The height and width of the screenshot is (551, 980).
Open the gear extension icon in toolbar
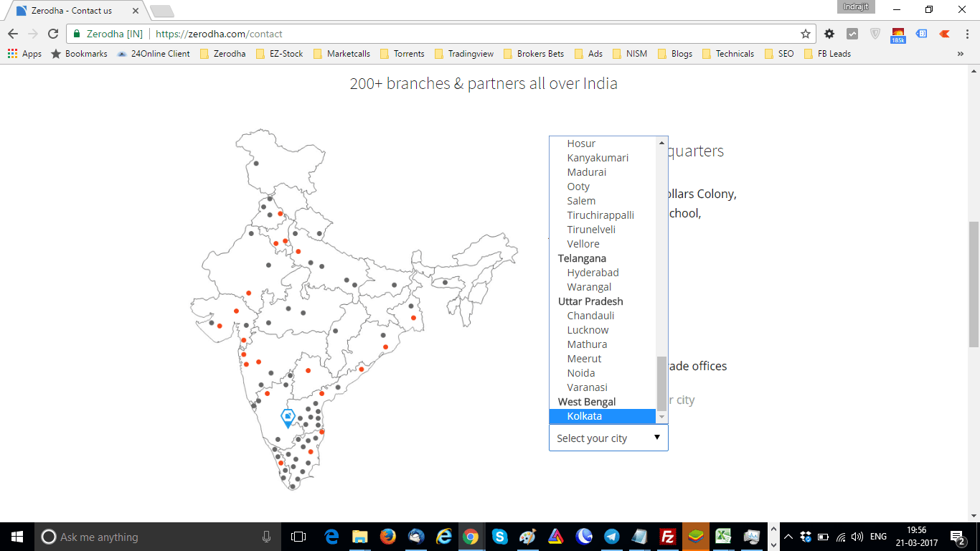coord(829,34)
